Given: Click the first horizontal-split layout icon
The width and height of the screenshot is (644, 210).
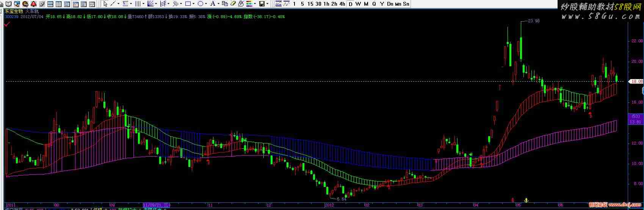Looking at the screenshot, I should [x=50, y=4].
